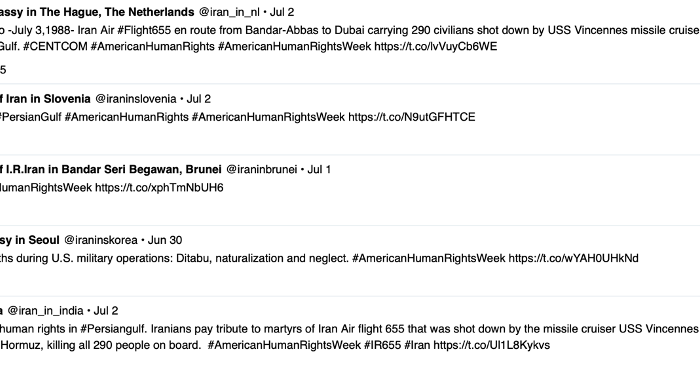Open the @iraninskorea handle
The height and width of the screenshot is (378, 700).
click(x=101, y=241)
